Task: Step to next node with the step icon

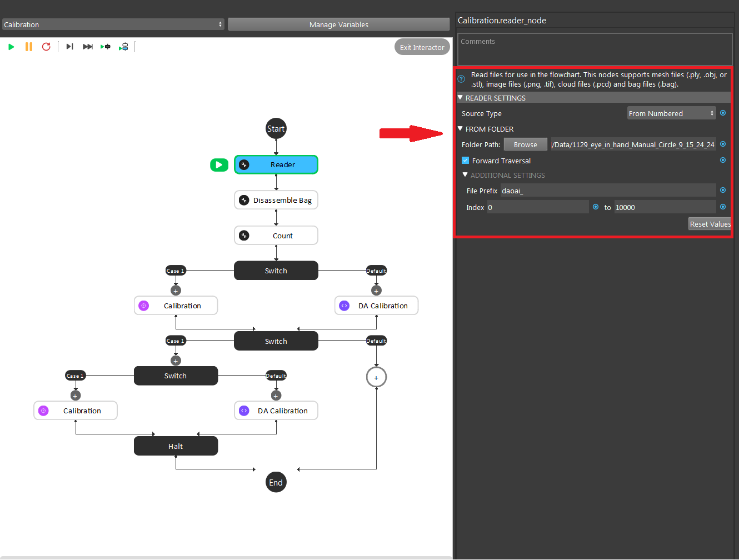Action: click(x=69, y=47)
